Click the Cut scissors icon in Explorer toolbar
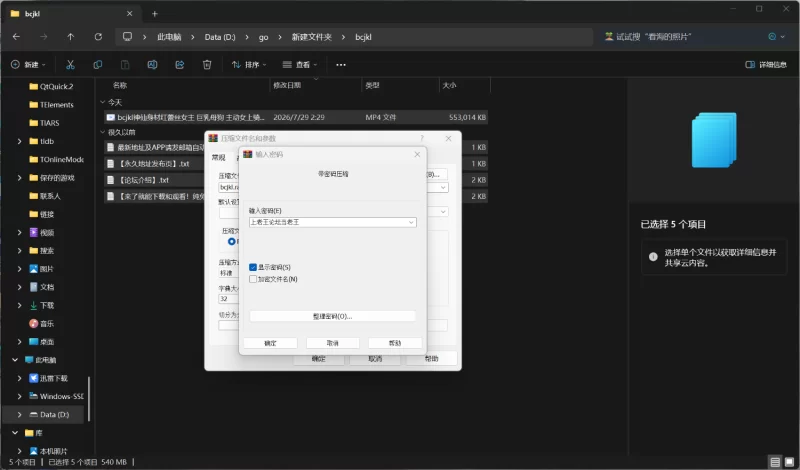This screenshot has height=470, width=800. tap(70, 65)
